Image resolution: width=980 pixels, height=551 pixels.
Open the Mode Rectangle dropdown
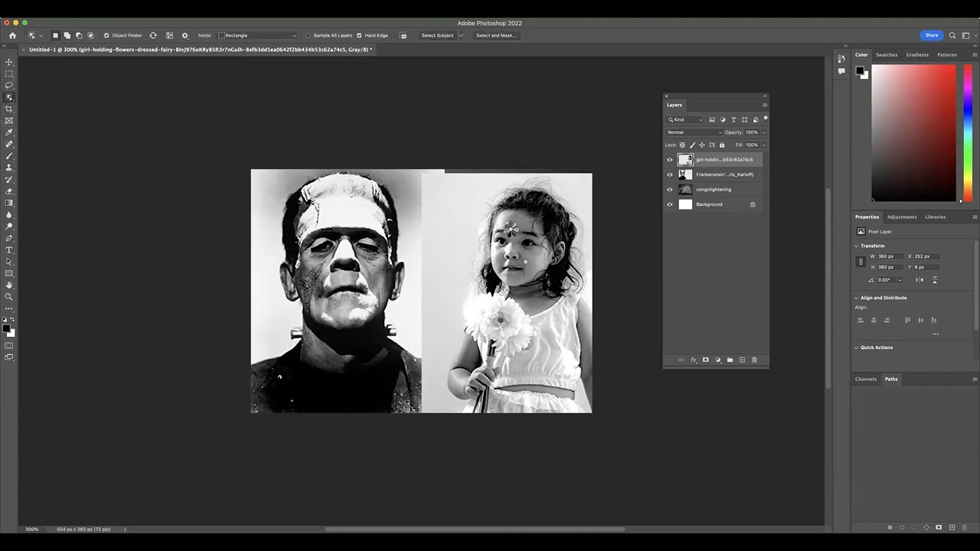click(x=258, y=35)
